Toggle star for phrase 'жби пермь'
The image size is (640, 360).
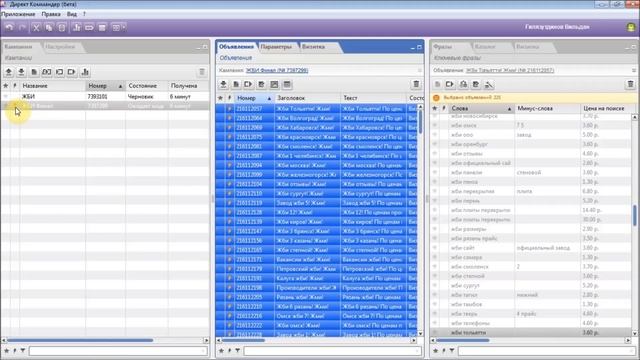point(435,200)
